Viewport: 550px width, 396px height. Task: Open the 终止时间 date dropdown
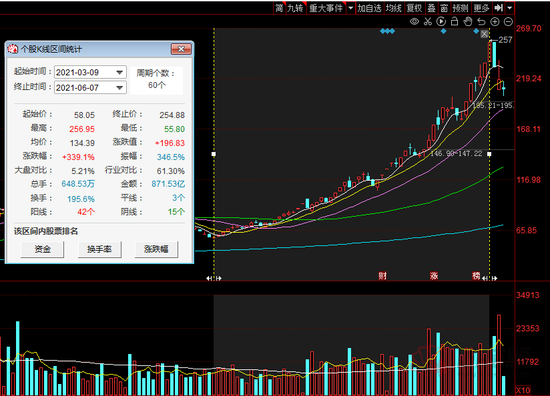click(x=120, y=87)
